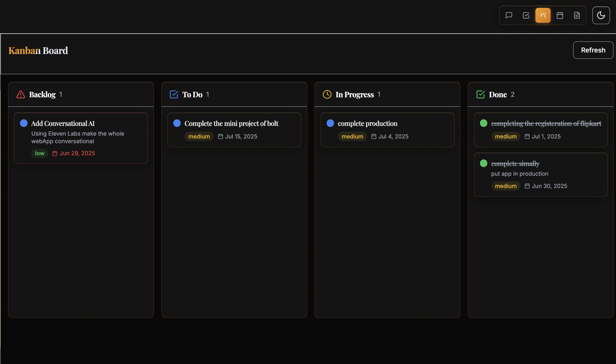Click the To Do checkbox icon
This screenshot has height=364, width=616.
[x=174, y=94]
